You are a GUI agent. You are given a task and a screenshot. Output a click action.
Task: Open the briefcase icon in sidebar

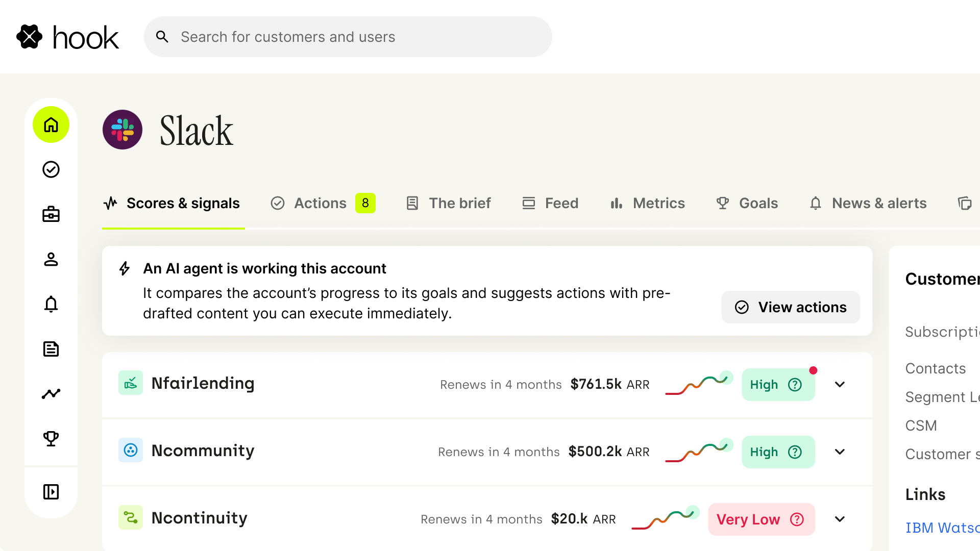click(51, 214)
